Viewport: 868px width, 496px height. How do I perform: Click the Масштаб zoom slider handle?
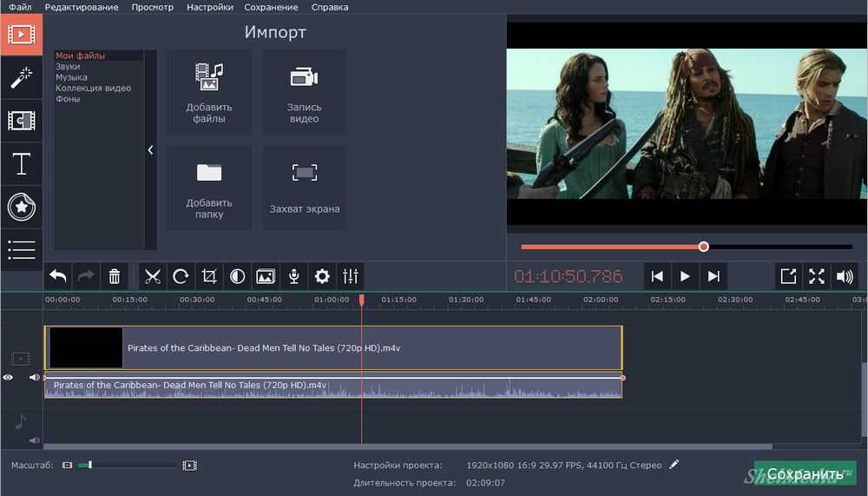click(x=89, y=465)
